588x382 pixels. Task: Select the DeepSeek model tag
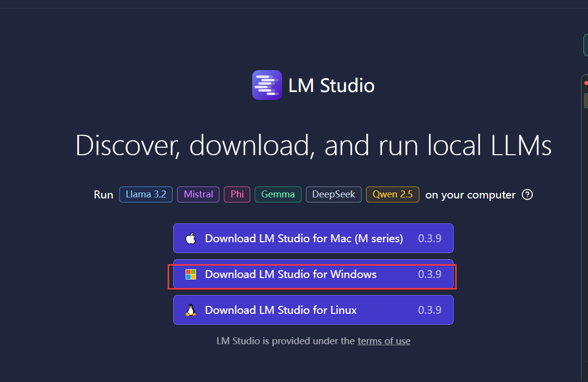tap(334, 194)
